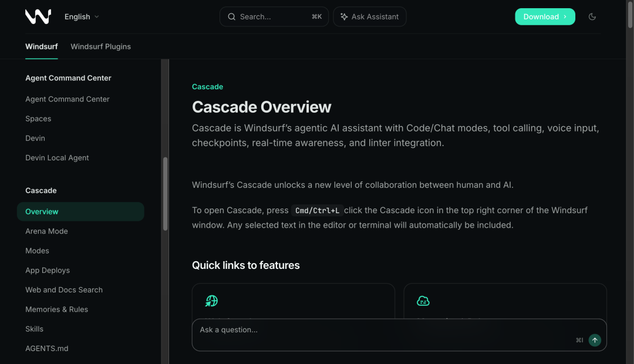Click the sidebar scrollbar thumb
The width and height of the screenshot is (634, 364).
[x=166, y=194]
